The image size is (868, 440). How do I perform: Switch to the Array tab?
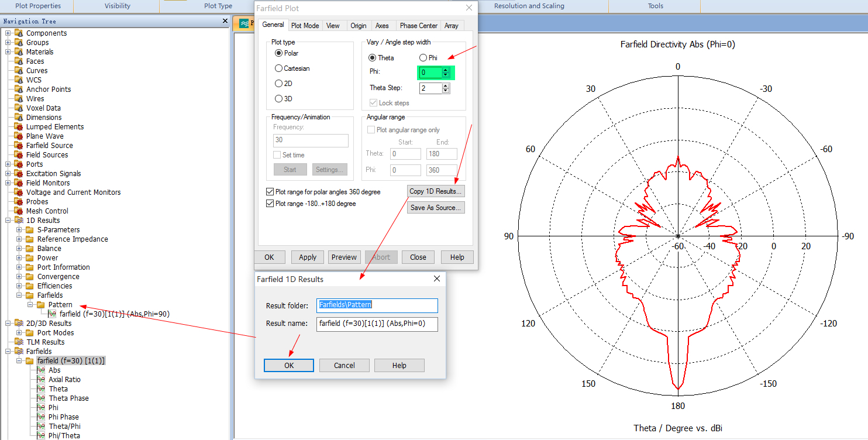(451, 26)
